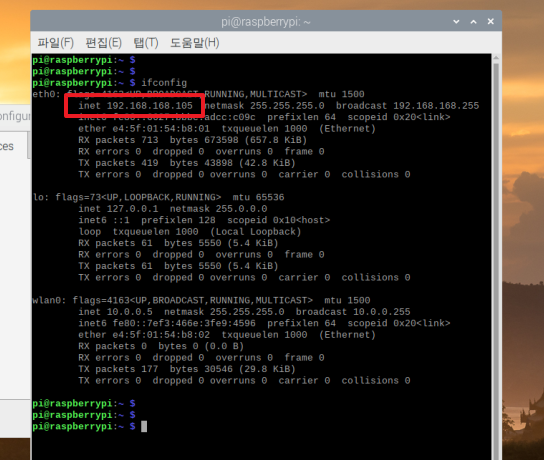Viewport: 544px width, 460px height.
Task: Open the 도움말(H) menu
Action: pyautogui.click(x=194, y=43)
